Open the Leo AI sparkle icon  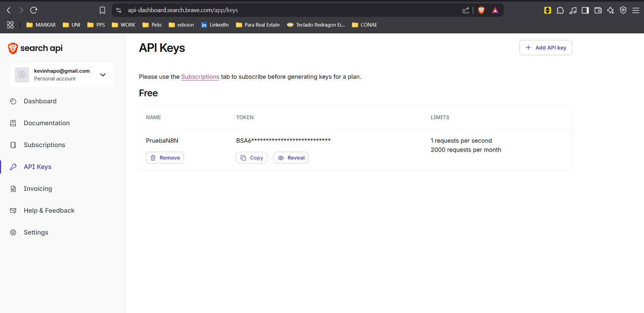[610, 10]
